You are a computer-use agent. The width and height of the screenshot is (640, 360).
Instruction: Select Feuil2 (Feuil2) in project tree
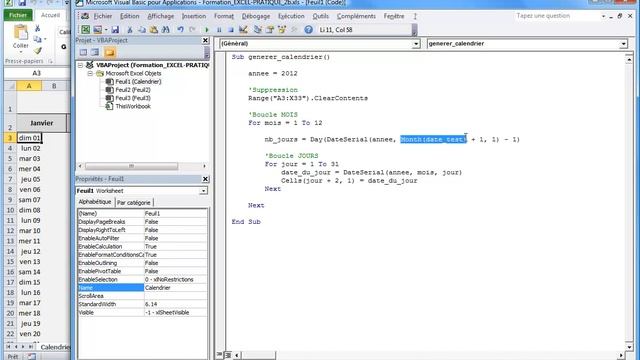pyautogui.click(x=133, y=90)
